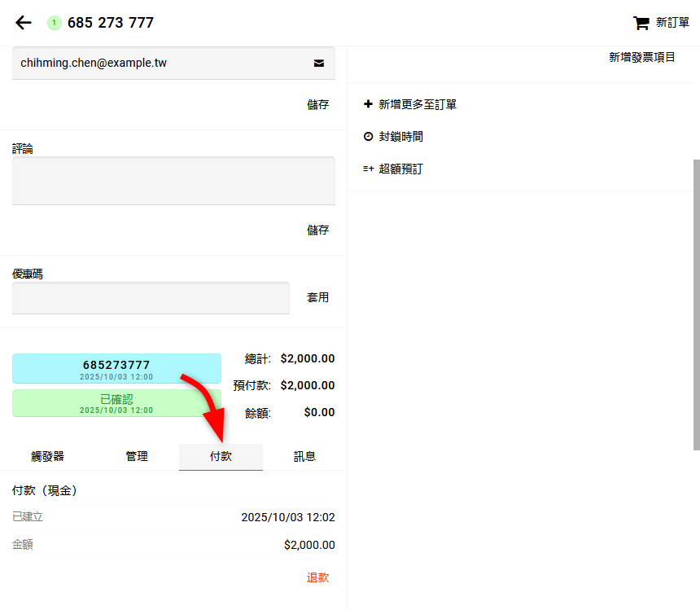Screen dimensions: 700x610
Task: Select the 付款 tab
Action: pyautogui.click(x=221, y=457)
